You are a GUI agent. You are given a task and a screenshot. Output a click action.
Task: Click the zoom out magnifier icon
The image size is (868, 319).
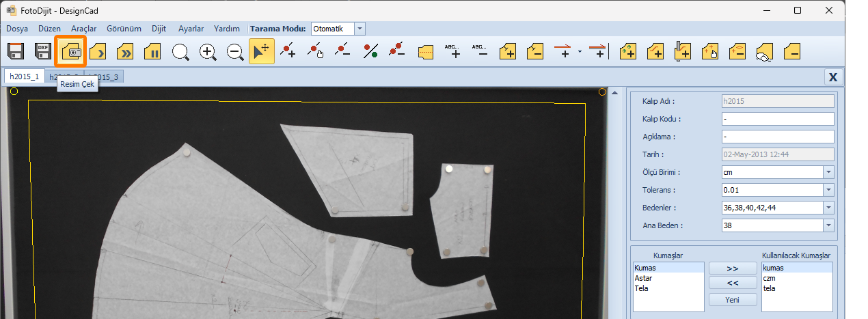tap(235, 52)
